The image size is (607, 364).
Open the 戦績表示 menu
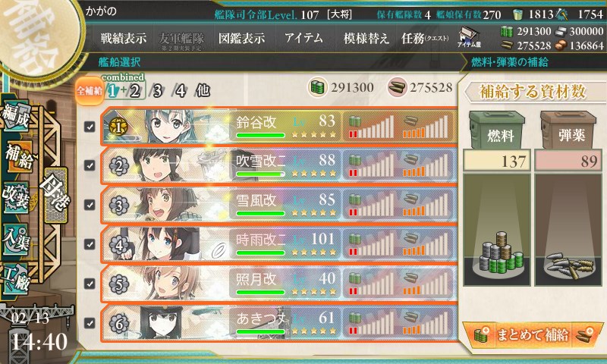point(124,38)
